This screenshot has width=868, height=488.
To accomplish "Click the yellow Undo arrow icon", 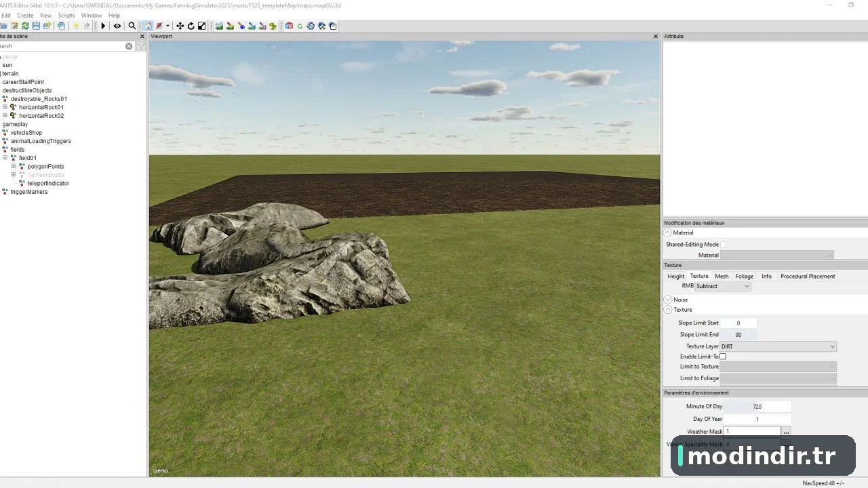I will tap(75, 26).
